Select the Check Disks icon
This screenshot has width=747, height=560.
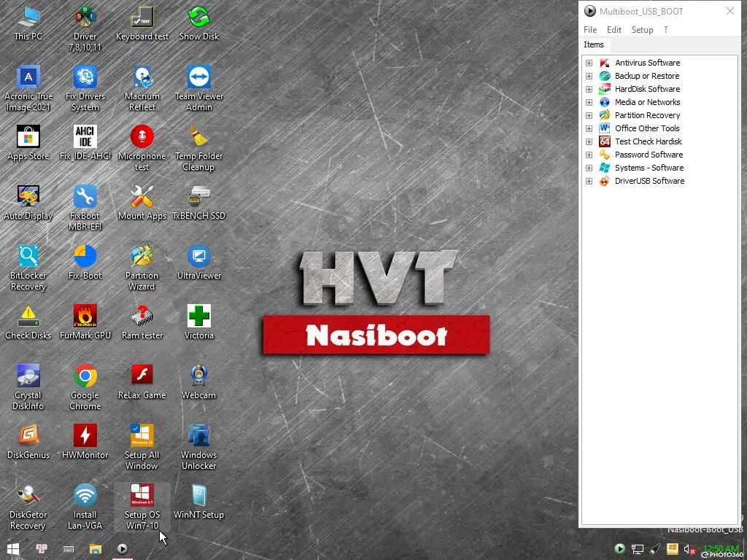[28, 322]
